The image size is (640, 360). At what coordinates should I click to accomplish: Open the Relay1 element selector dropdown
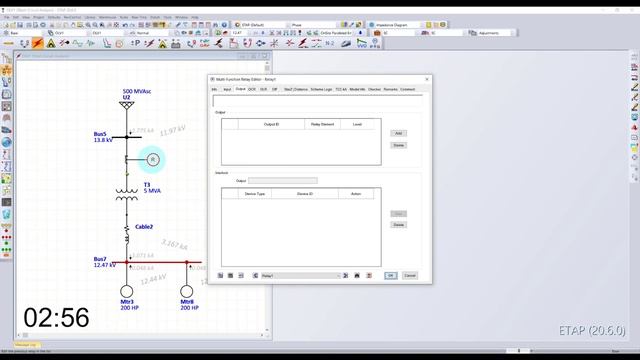pos(301,276)
